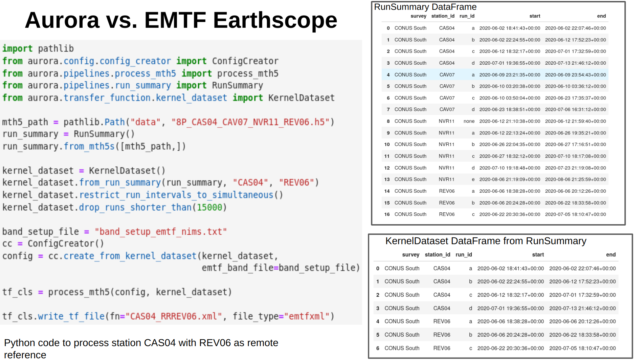Click the write_tf_file code line
Screen dimensions: 644x361
pyautogui.click(x=169, y=316)
